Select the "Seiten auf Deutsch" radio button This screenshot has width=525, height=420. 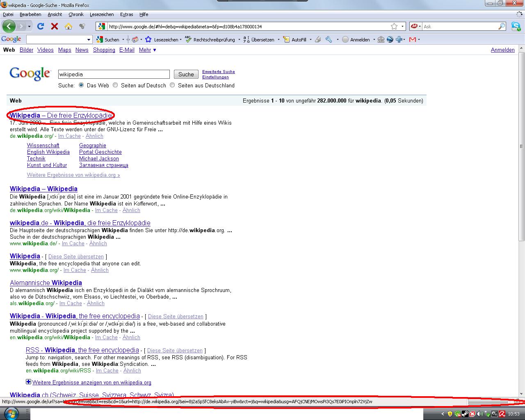click(x=115, y=85)
